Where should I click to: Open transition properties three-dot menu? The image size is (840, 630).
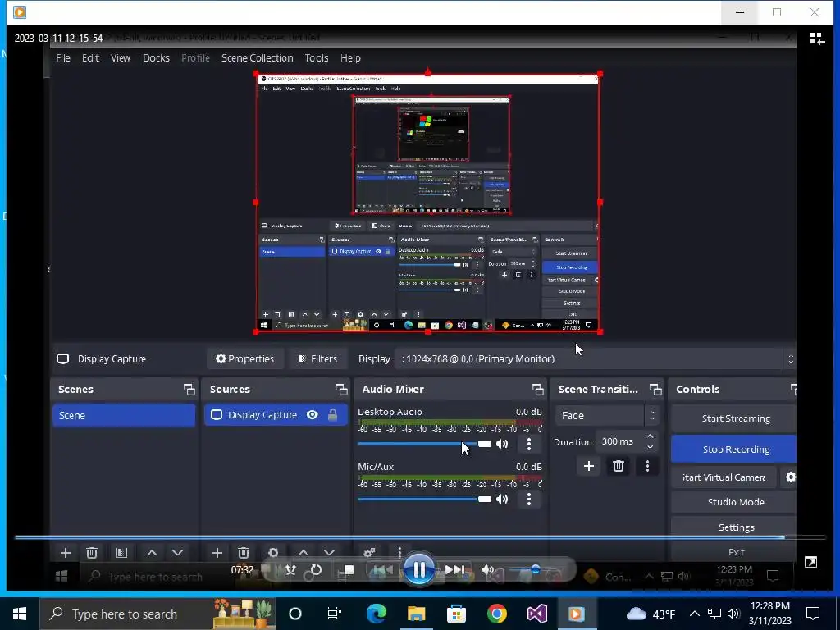point(647,466)
